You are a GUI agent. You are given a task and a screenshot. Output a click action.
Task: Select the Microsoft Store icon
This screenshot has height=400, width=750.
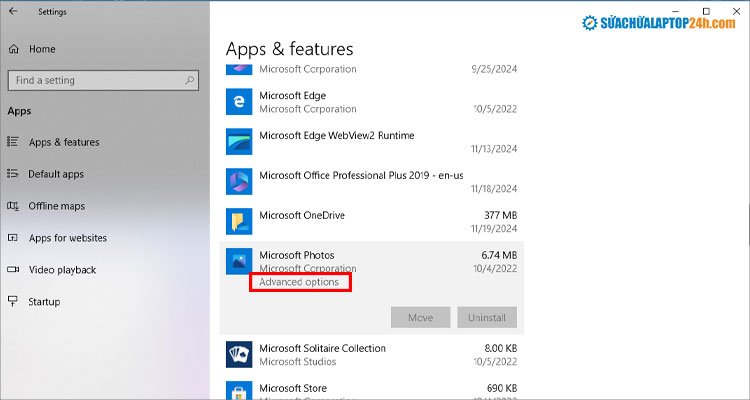click(239, 390)
